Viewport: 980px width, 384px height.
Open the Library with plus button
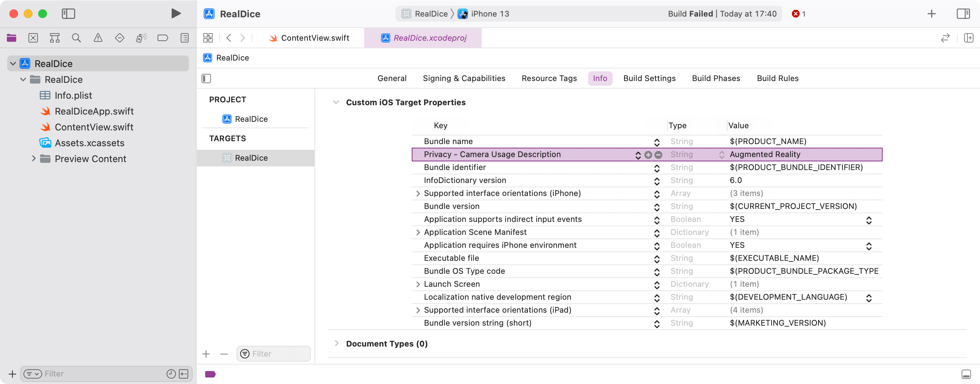click(x=931, y=14)
